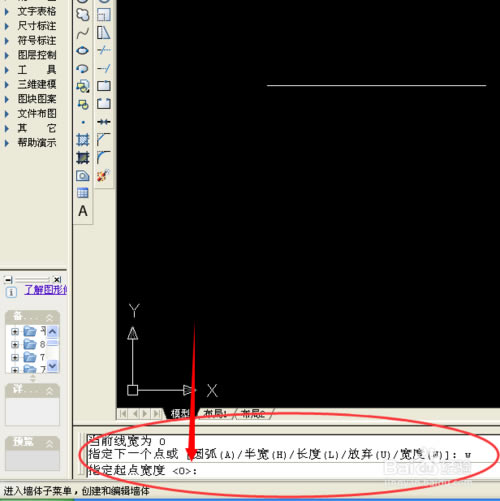The image size is (500, 501).
Task: Click the Point draw tool
Action: coord(83,122)
